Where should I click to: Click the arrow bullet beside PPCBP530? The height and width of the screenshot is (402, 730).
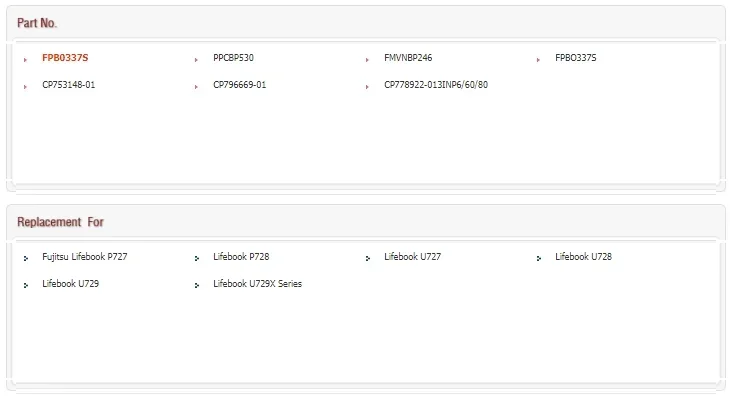196,60
